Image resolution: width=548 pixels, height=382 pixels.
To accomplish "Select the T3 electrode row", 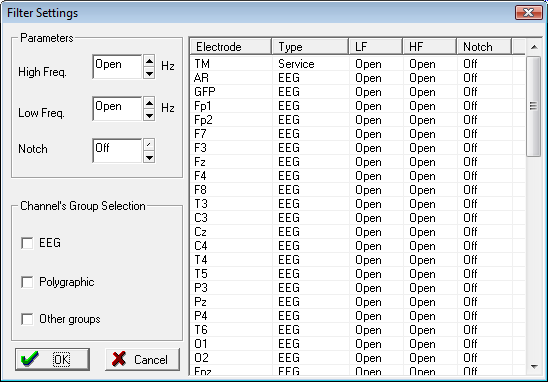I will coord(358,204).
